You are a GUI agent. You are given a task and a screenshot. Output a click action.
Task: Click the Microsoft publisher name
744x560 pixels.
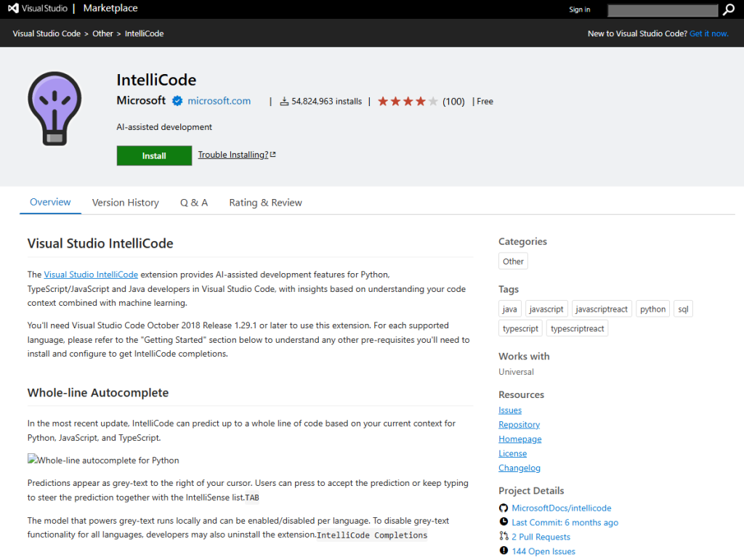pyautogui.click(x=141, y=100)
